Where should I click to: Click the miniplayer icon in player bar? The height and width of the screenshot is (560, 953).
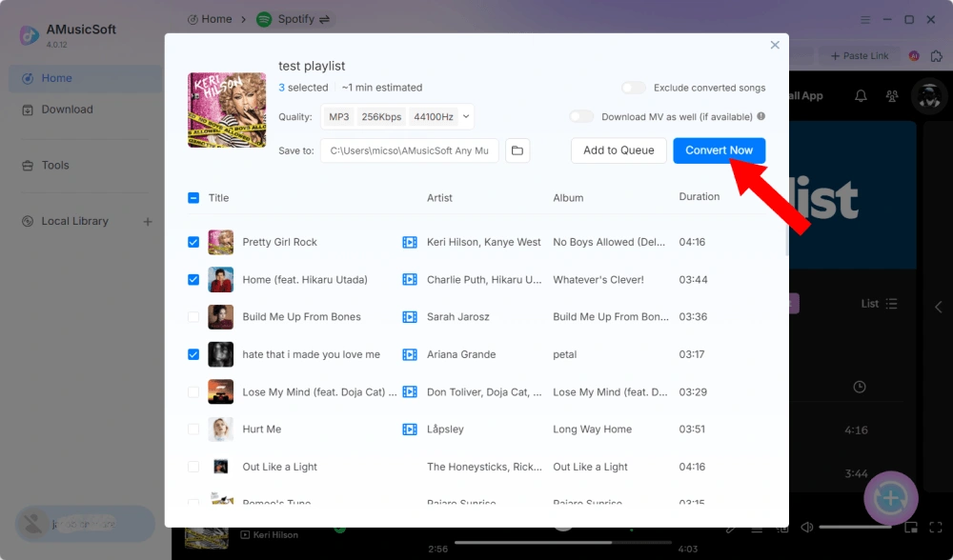[910, 528]
